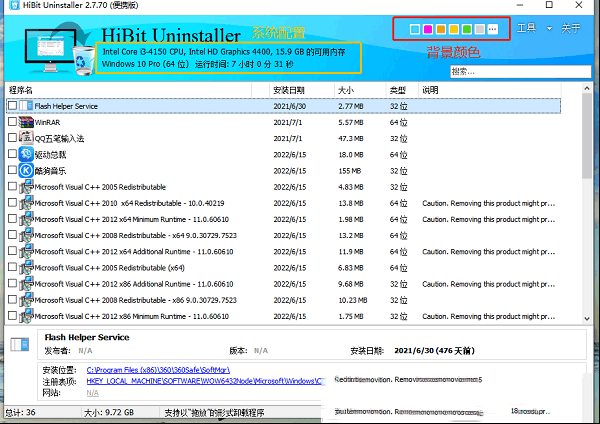
Task: Click the 总计: 36 status bar entry
Action: (x=20, y=413)
